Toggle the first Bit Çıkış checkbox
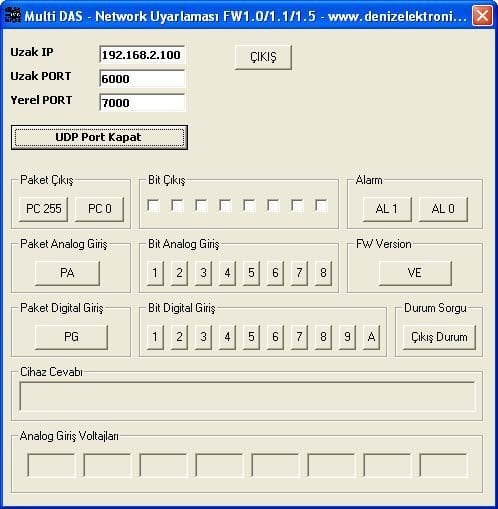Screen dimensions: 498x509 (x=153, y=206)
